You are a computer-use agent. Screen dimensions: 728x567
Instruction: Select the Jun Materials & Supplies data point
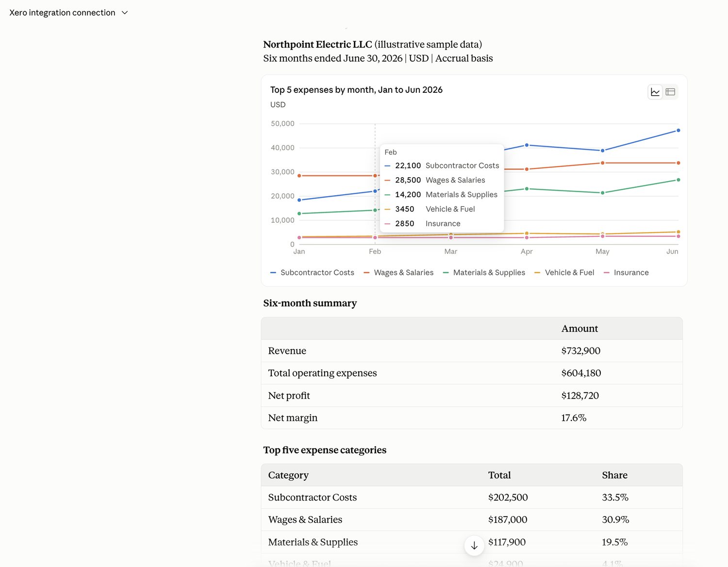pos(678,180)
